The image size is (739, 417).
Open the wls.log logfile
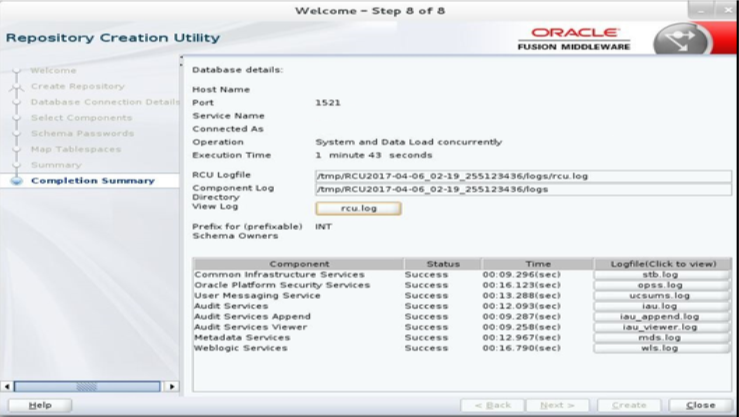coord(661,348)
